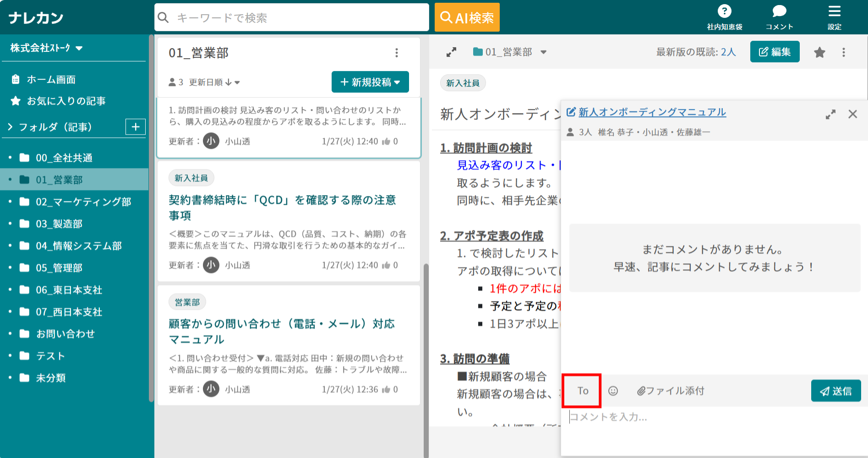Screen dimensions: 868x458
Task: Open the 新規投稿 dropdown arrow
Action: point(397,82)
